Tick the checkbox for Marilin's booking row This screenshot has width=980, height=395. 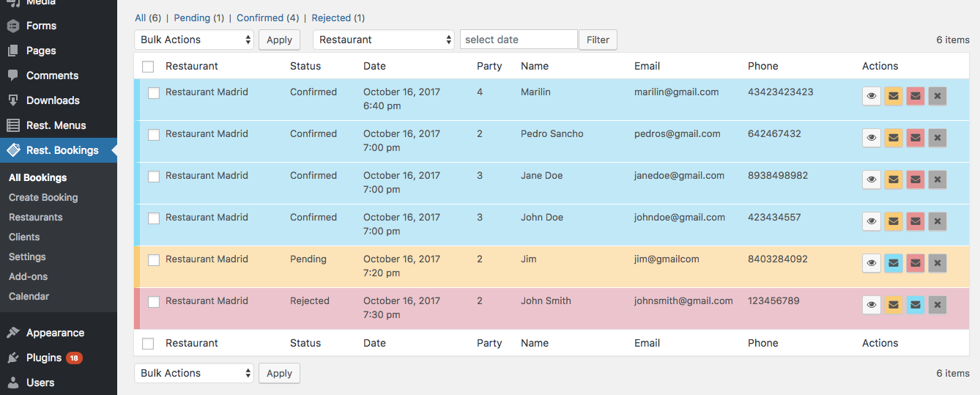pyautogui.click(x=154, y=93)
